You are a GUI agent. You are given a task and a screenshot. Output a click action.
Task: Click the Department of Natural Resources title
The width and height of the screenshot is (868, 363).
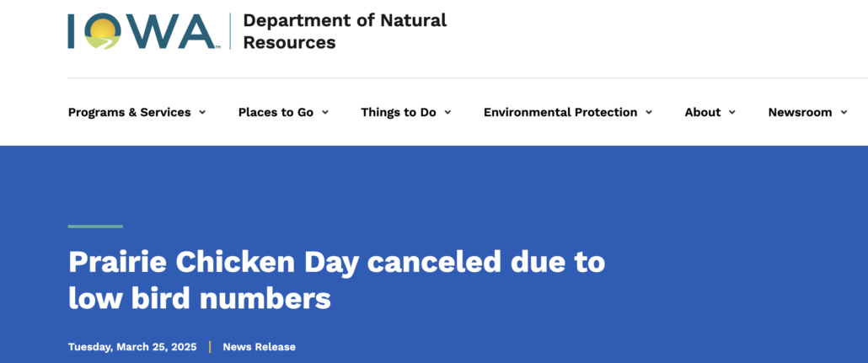coord(345,31)
